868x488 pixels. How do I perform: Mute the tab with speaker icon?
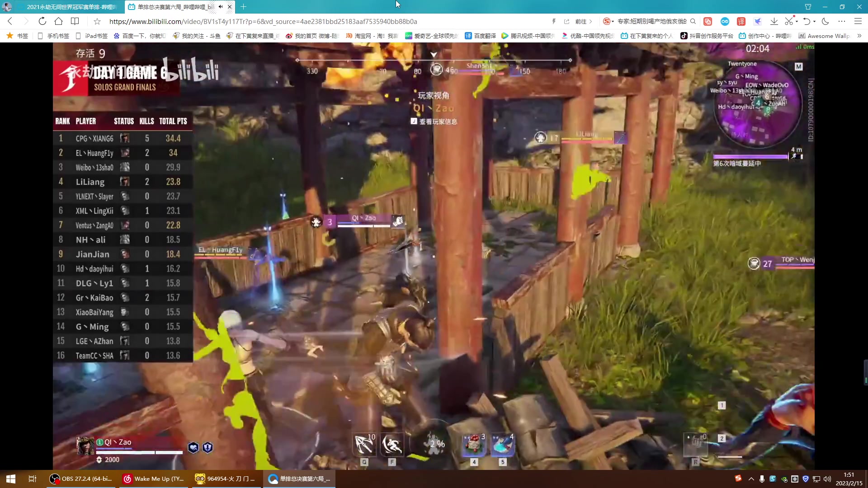coord(221,7)
